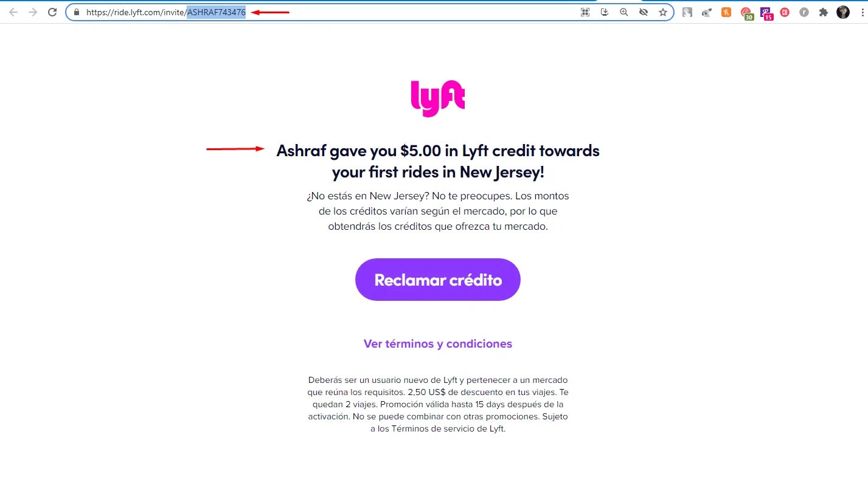The image size is (868, 502).
Task: Open zoom magnifier icon in address bar
Action: (x=624, y=12)
